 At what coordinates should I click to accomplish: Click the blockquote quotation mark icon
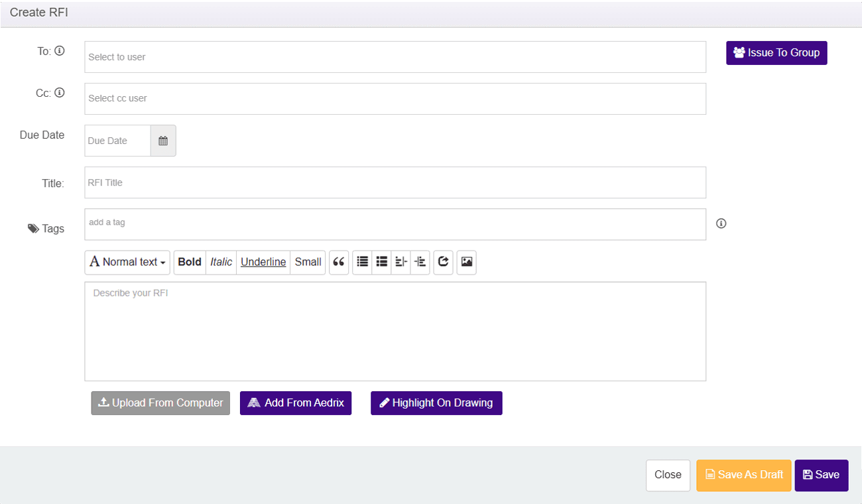tap(339, 262)
